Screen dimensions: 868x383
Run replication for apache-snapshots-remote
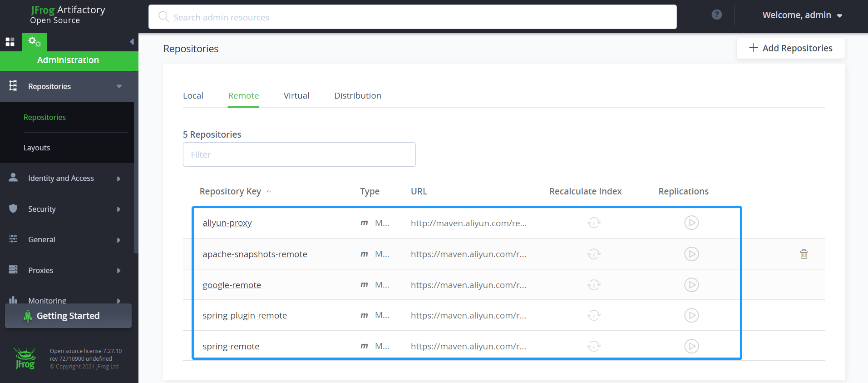[x=691, y=254]
